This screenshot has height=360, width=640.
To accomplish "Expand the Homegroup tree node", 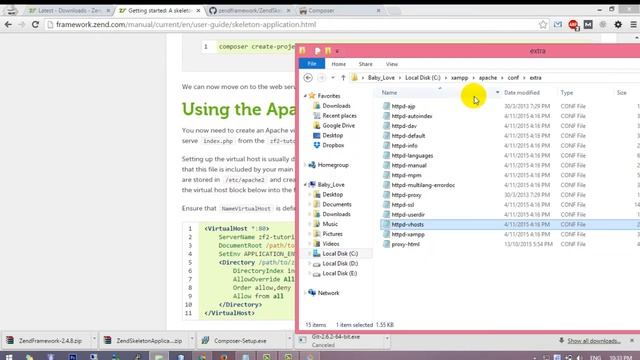I will coord(305,165).
